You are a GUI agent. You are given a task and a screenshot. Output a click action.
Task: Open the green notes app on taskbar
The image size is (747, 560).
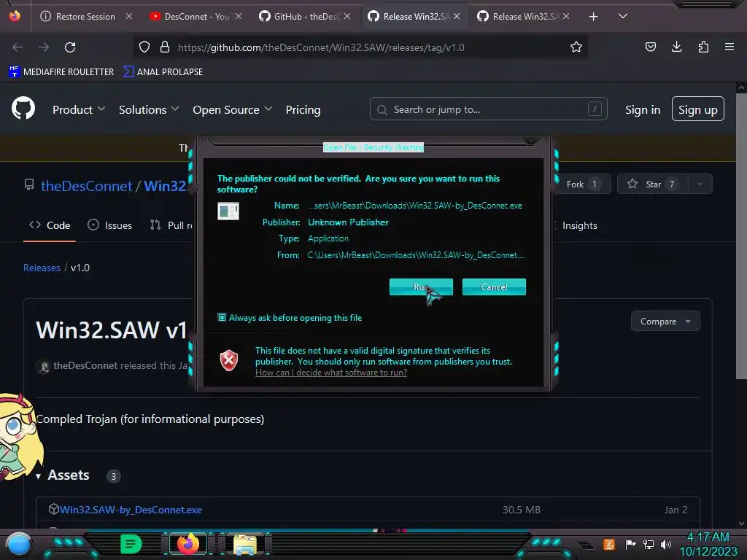(x=131, y=544)
